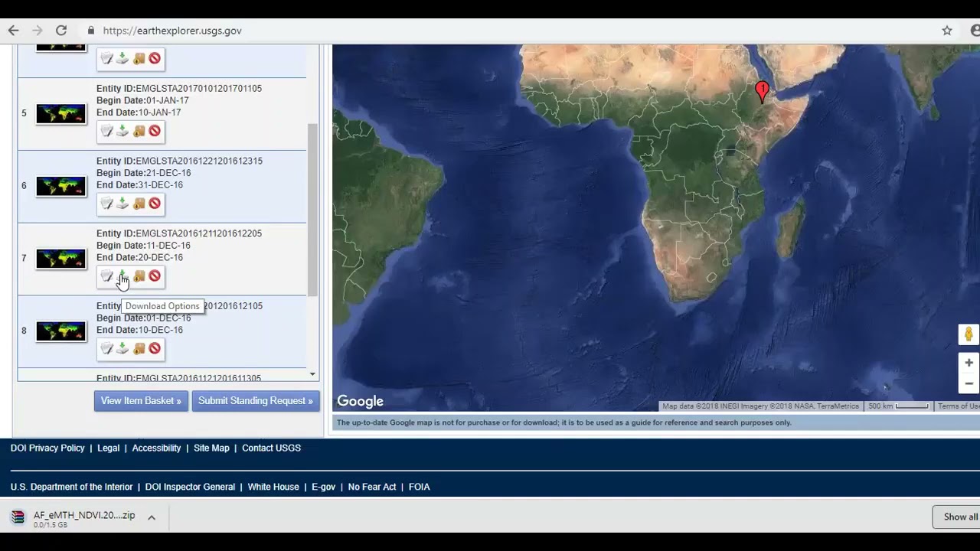980x551 pixels.
Task: Add the 01-DEC-16 scene to bulk order
Action: (139, 349)
